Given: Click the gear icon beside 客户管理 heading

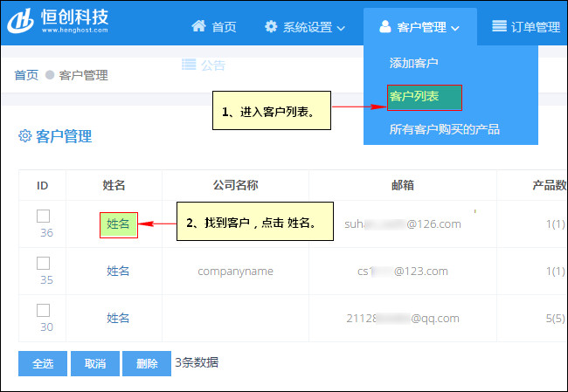Looking at the screenshot, I should (x=25, y=136).
